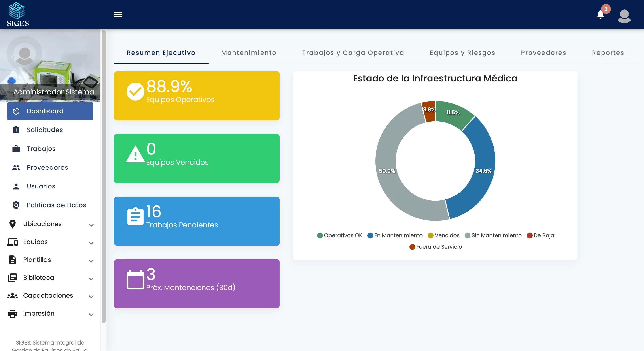Viewport: 644px width, 351px height.
Task: Expand the Equipos chevron
Action: click(x=91, y=243)
